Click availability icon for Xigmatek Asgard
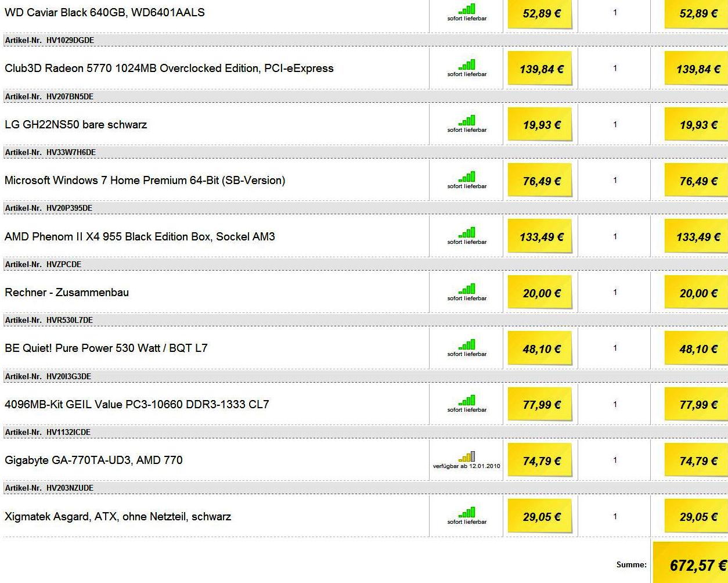This screenshot has width=728, height=583. pyautogui.click(x=467, y=512)
